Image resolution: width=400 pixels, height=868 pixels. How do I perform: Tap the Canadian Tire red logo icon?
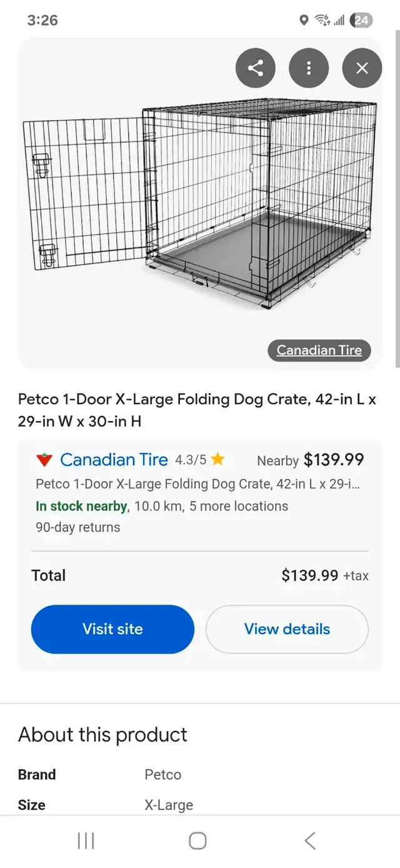click(44, 460)
